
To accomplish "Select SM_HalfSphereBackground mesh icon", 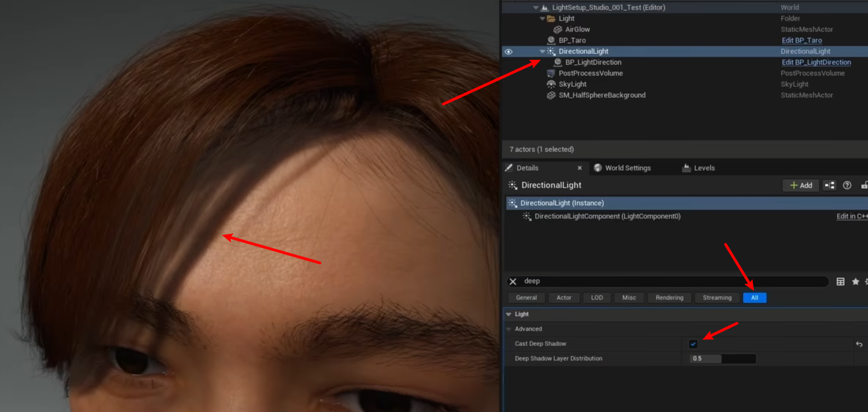I will click(x=551, y=95).
